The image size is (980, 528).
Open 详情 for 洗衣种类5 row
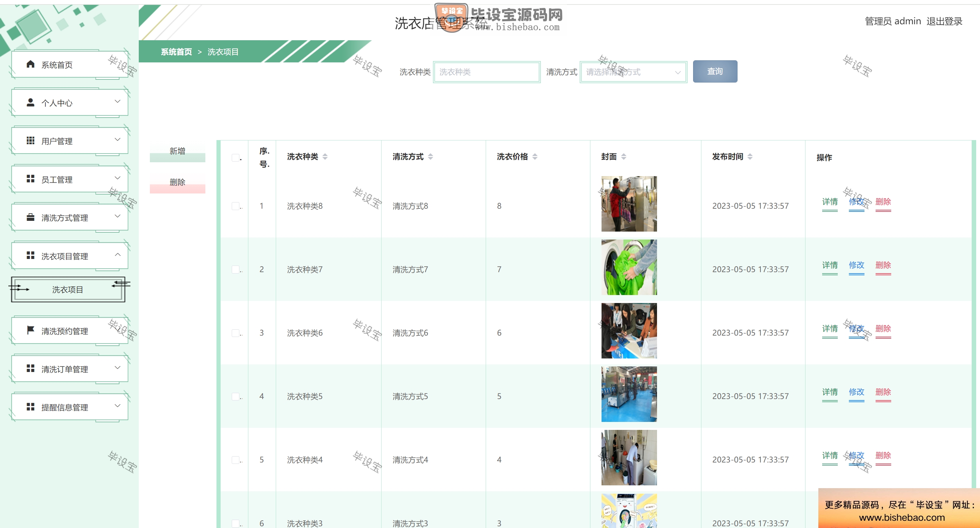830,392
